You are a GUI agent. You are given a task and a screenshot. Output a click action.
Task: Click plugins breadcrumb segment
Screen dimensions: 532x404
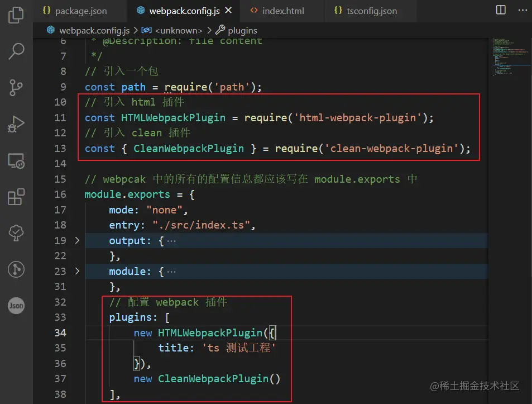click(x=242, y=31)
